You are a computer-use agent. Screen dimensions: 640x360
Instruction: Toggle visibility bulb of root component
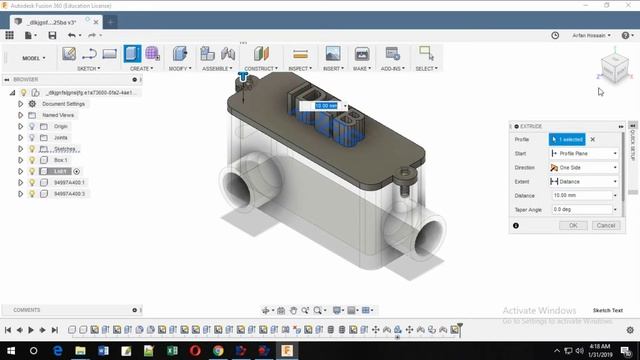tap(24, 93)
